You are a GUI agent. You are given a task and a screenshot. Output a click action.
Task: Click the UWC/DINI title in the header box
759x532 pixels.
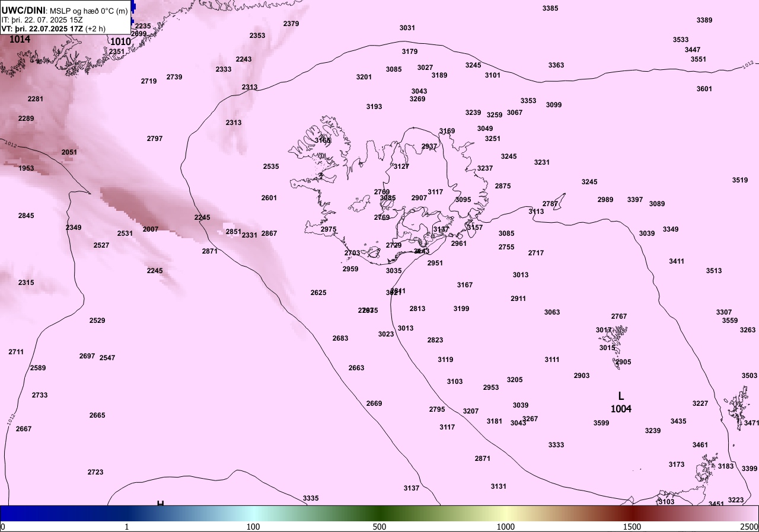(x=23, y=10)
